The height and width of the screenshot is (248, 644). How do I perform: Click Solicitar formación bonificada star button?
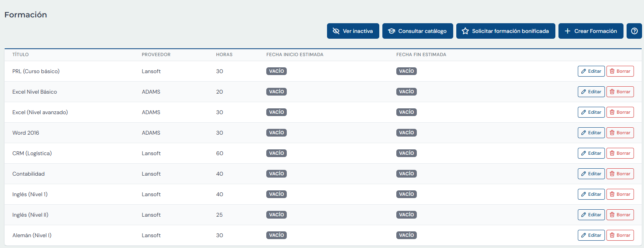click(x=505, y=31)
